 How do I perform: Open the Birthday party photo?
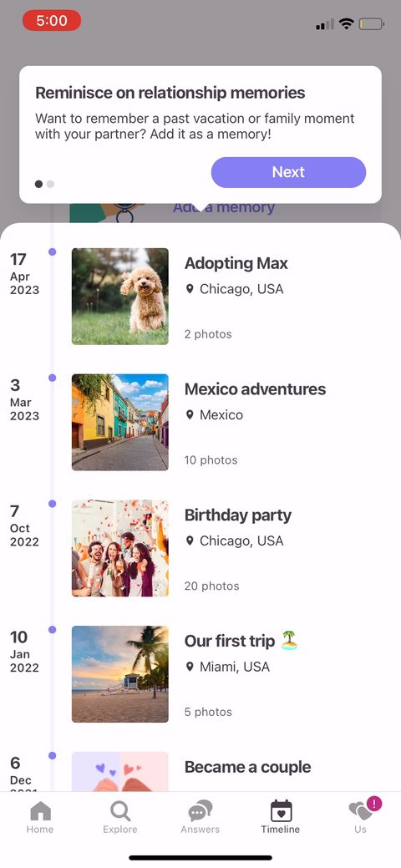(120, 548)
